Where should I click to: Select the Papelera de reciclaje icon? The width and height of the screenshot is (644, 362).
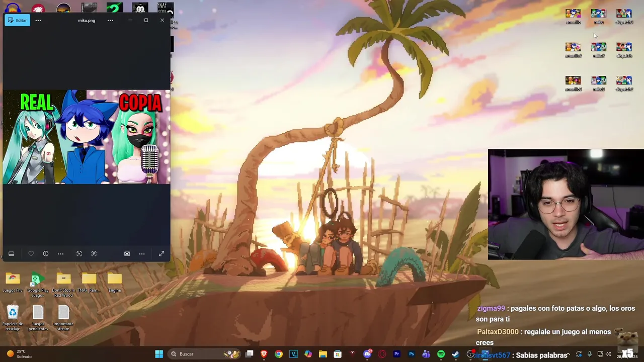pos(13,318)
